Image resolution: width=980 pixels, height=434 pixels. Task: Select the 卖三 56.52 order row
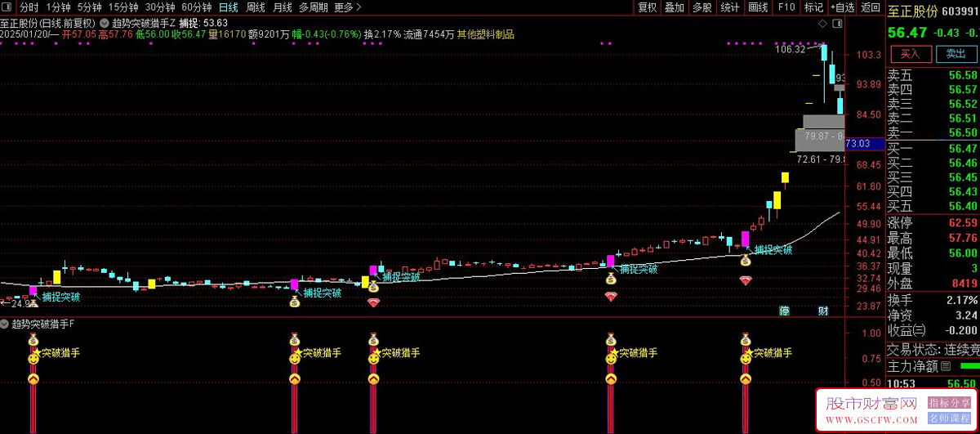coord(933,104)
